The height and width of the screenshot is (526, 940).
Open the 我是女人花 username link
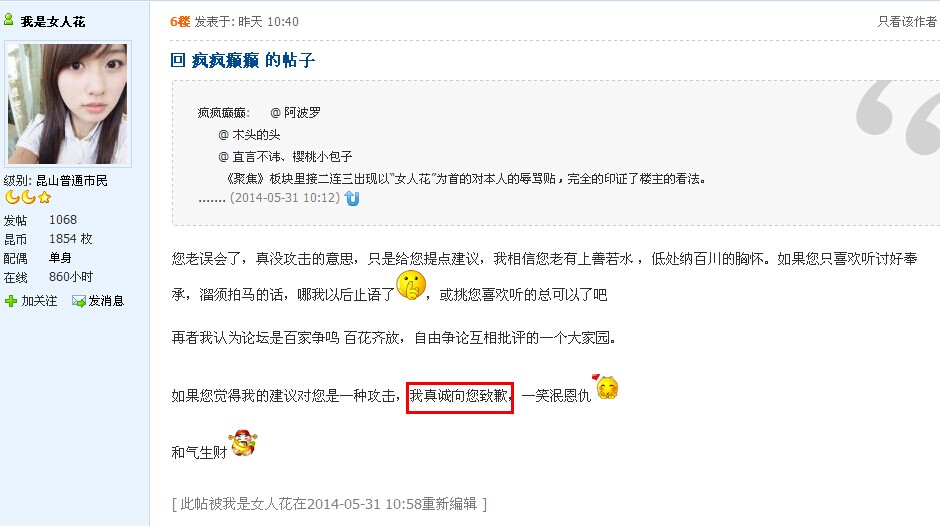coord(53,22)
